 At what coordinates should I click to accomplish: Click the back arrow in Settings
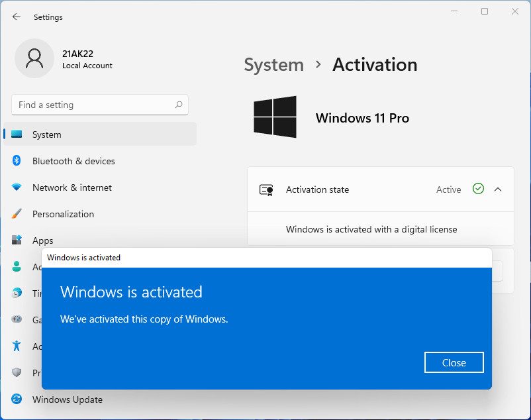[x=17, y=17]
